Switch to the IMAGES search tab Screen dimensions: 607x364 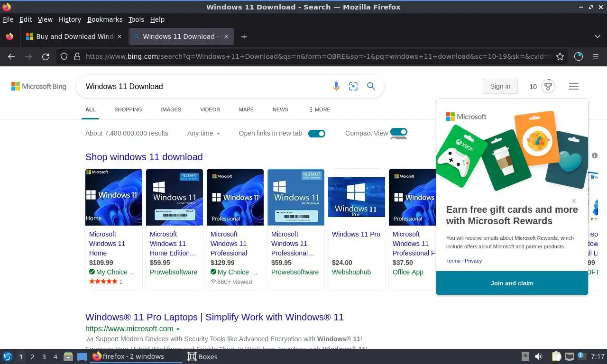click(171, 109)
